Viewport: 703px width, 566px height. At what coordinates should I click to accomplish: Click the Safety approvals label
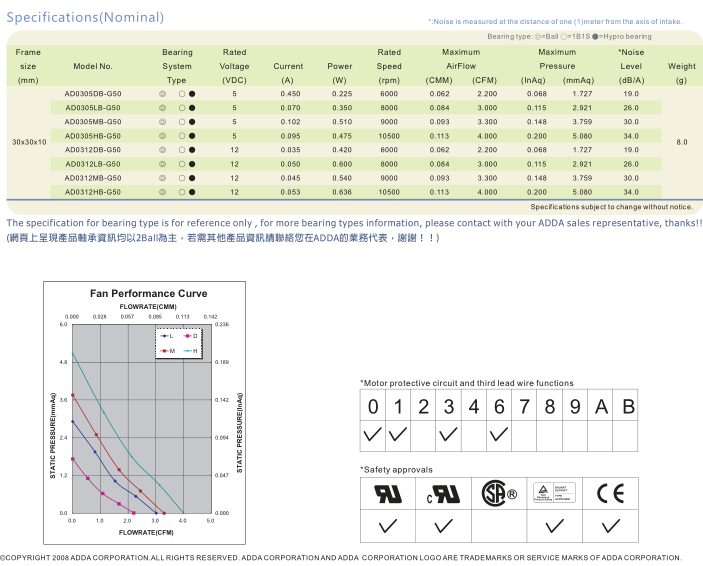(x=396, y=470)
